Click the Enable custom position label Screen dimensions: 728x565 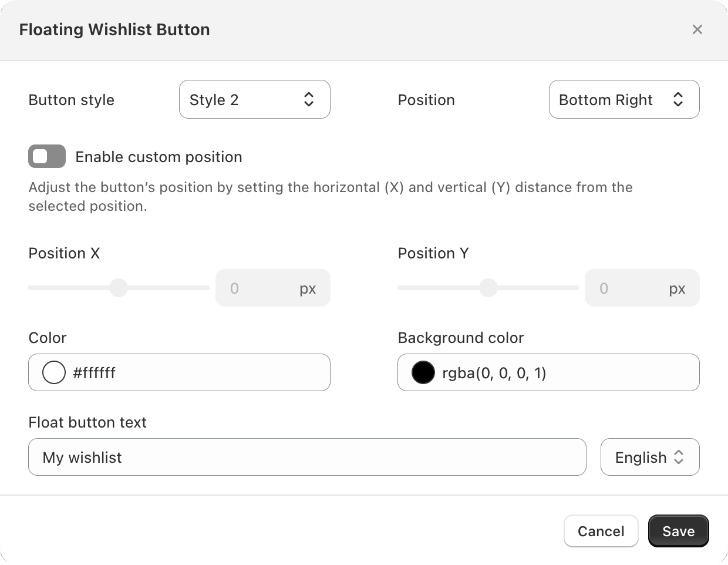pyautogui.click(x=159, y=157)
